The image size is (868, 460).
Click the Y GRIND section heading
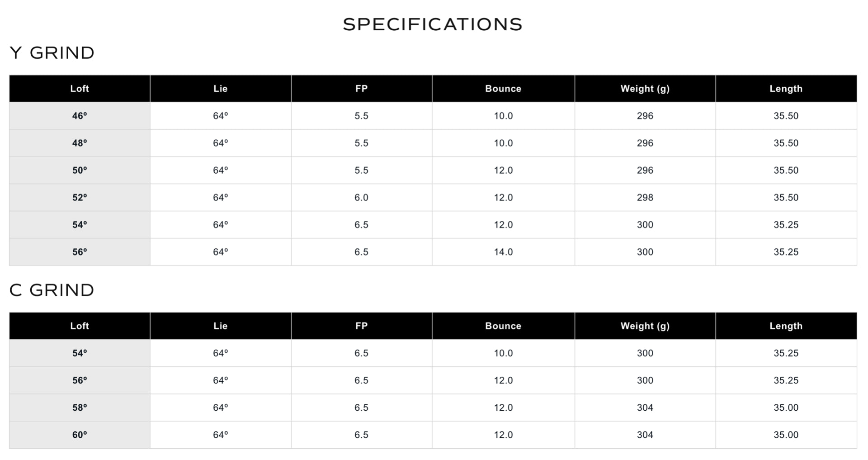click(x=52, y=53)
